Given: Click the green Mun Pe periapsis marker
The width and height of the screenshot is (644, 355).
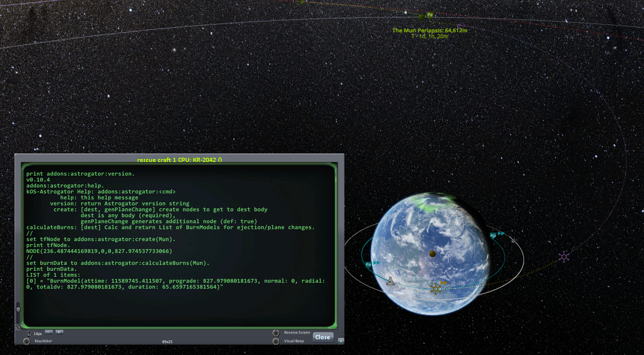Looking at the screenshot, I should [x=430, y=15].
